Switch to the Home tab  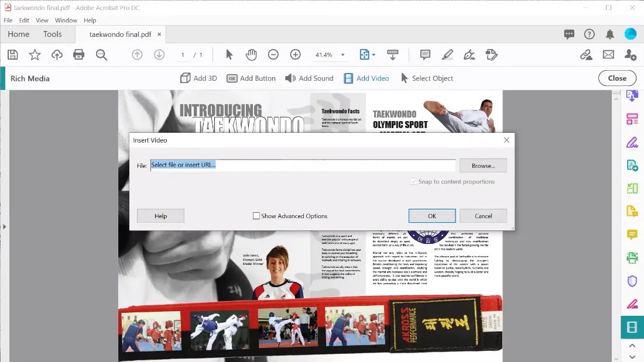(x=18, y=34)
